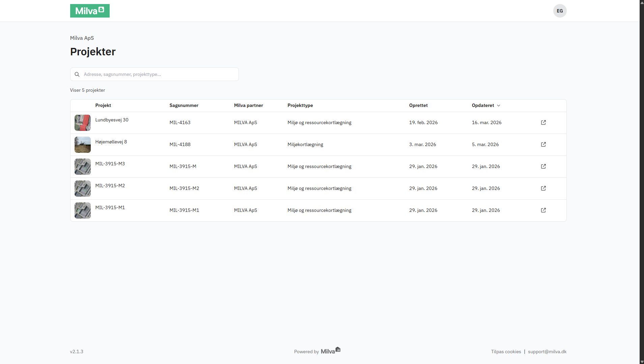Sort table by Sagsnummer column

(184, 105)
